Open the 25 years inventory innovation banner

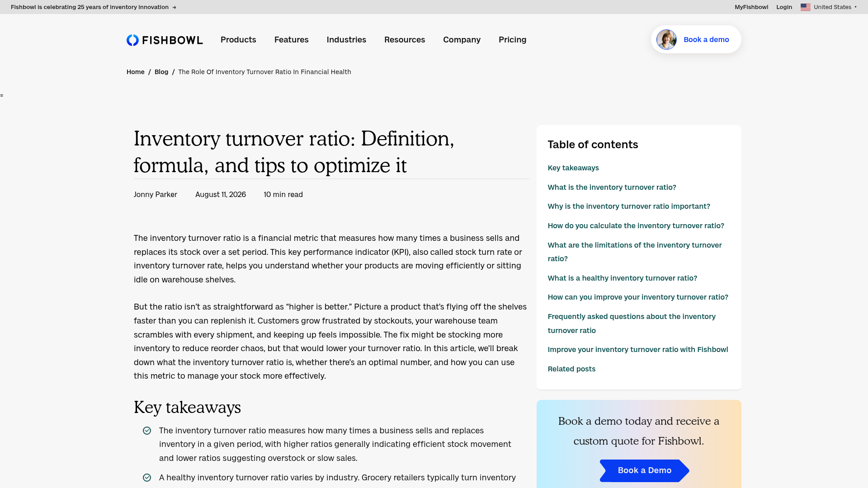click(x=93, y=7)
